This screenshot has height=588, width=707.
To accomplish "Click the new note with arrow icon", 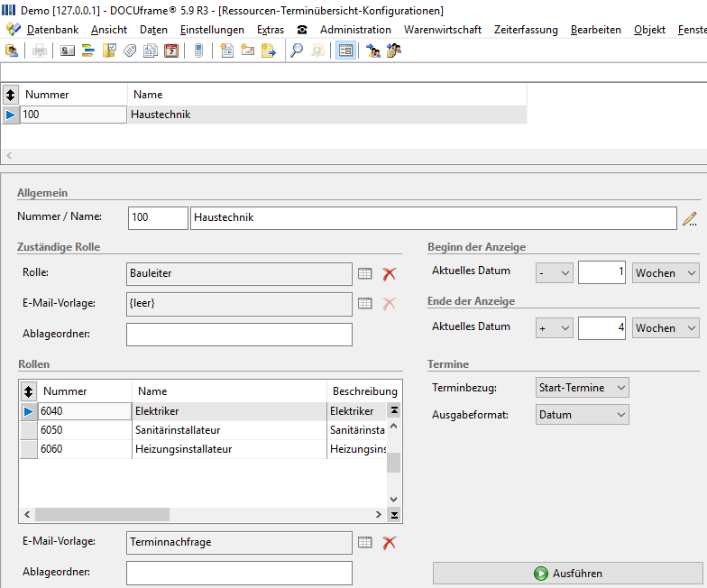I will tap(269, 51).
